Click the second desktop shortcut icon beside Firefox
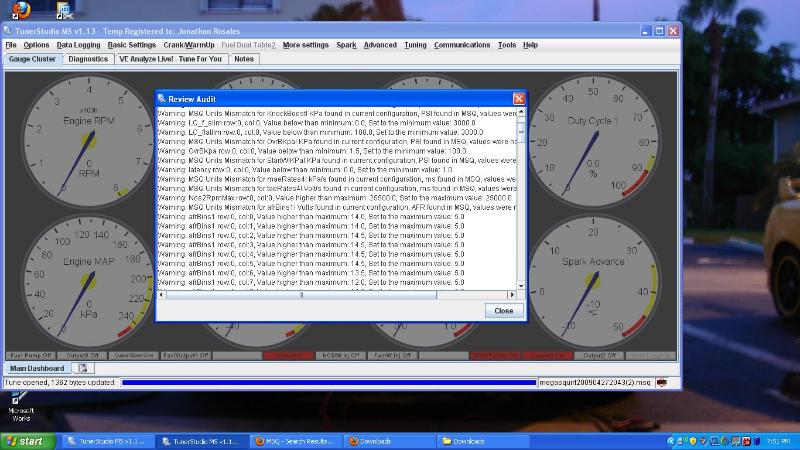The width and height of the screenshot is (800, 450). [x=63, y=10]
